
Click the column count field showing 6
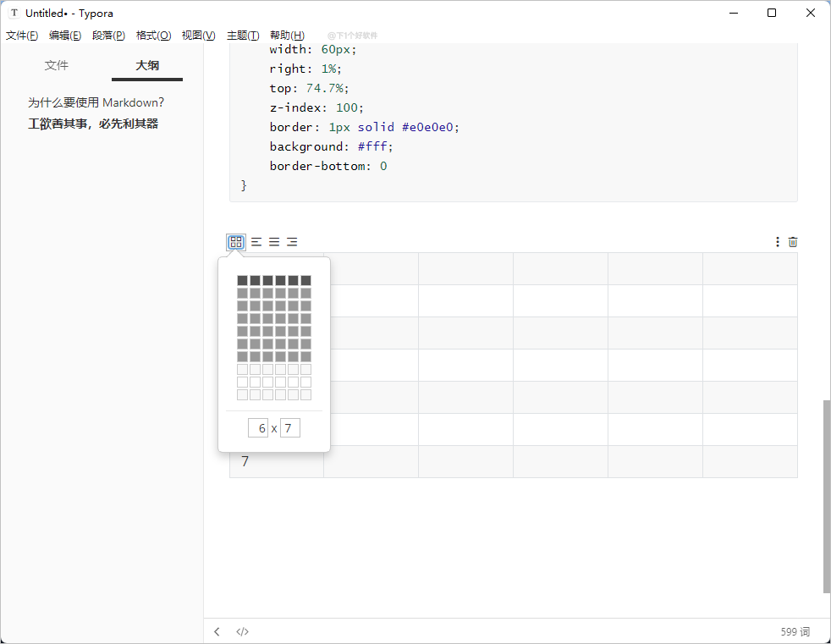click(x=259, y=428)
